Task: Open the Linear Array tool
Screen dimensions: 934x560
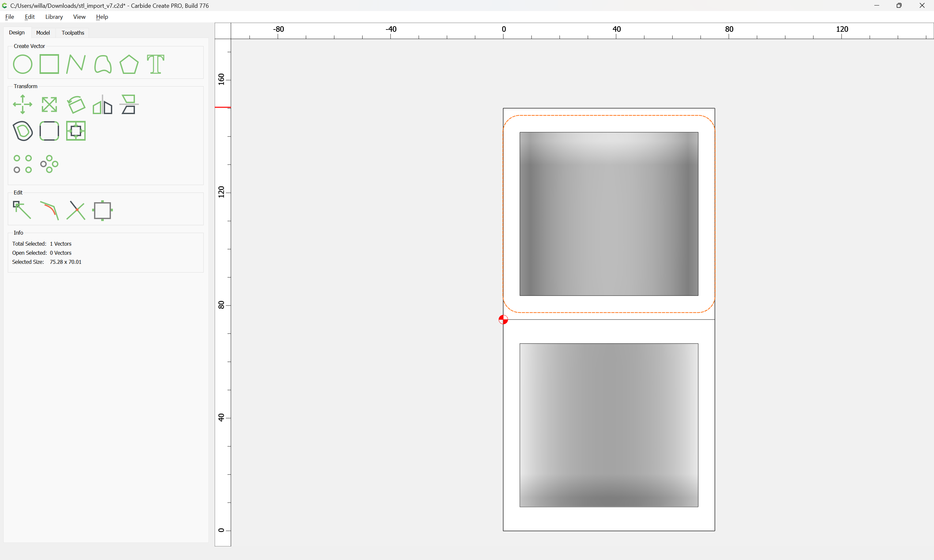Action: (x=23, y=164)
